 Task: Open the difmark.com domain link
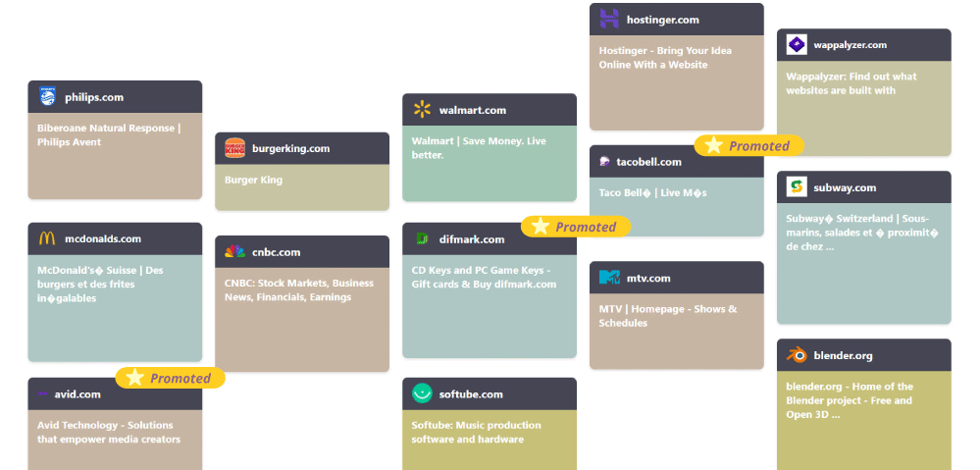point(472,239)
